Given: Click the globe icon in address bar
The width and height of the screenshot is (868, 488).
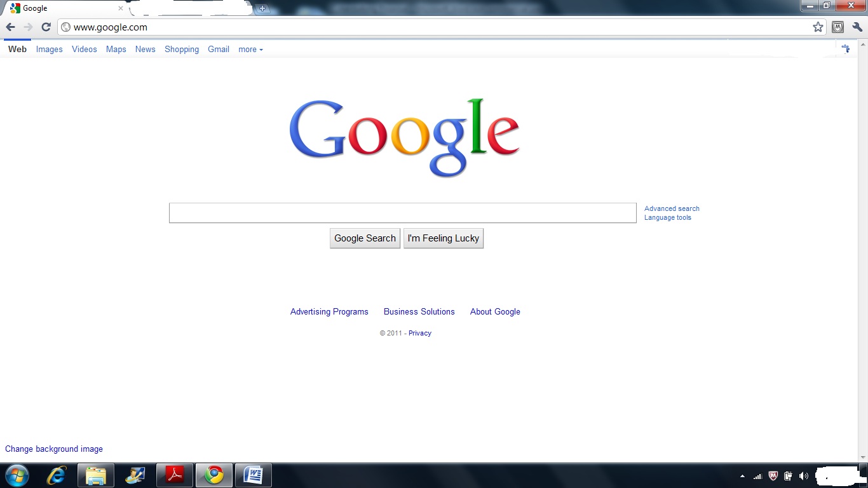Looking at the screenshot, I should 65,27.
